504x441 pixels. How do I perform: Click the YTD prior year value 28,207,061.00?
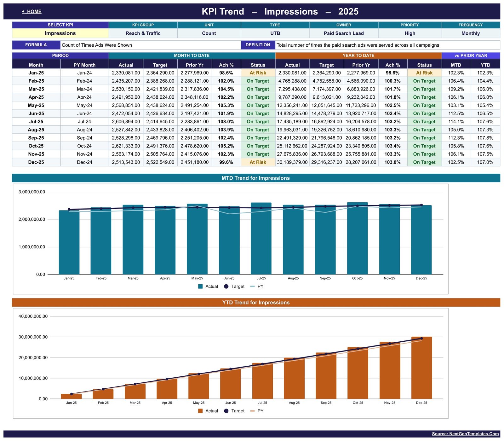click(361, 162)
